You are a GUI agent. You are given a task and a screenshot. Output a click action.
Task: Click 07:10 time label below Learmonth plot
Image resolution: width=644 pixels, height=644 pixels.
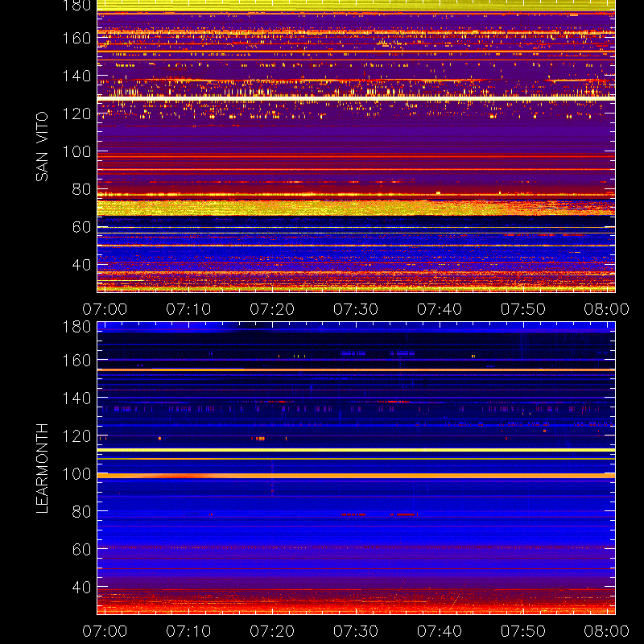click(188, 631)
